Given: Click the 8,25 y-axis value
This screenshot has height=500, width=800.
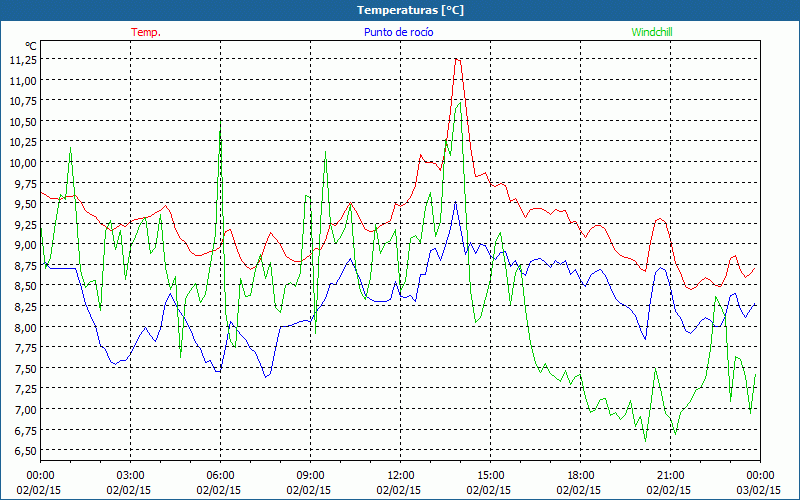Looking at the screenshot, I should coord(26,307).
